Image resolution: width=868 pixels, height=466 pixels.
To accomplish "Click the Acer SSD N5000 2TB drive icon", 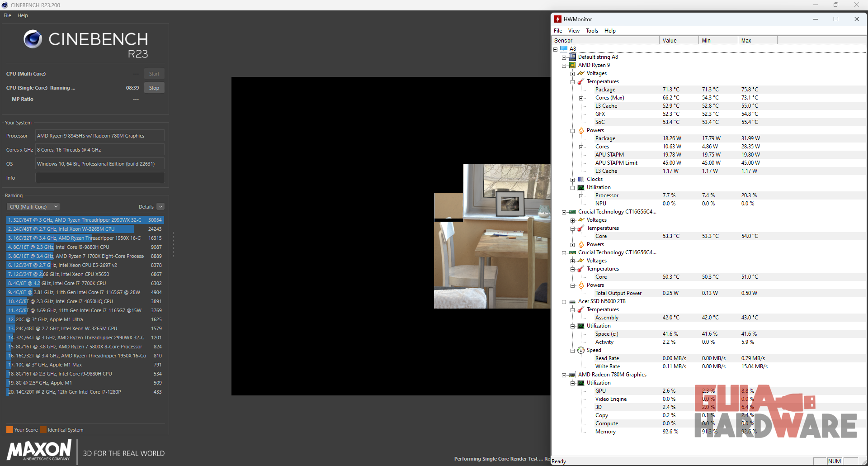I will [x=572, y=301].
